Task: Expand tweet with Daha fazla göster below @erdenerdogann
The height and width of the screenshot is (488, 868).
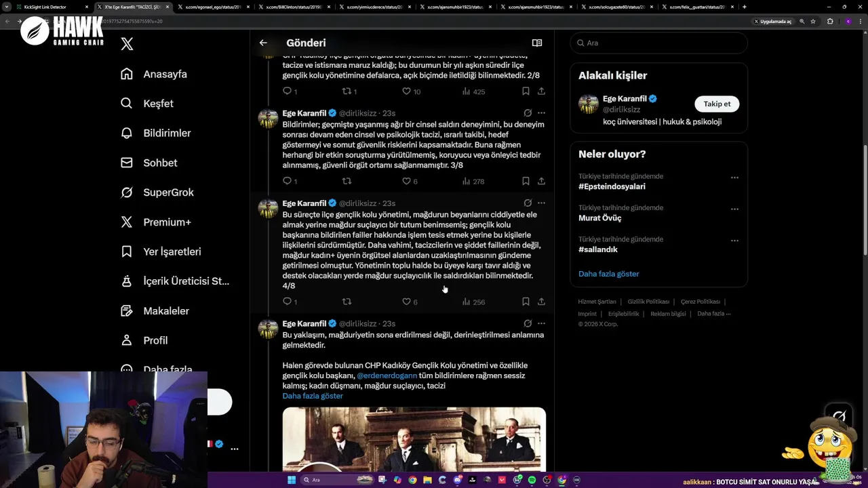Action: (x=313, y=396)
